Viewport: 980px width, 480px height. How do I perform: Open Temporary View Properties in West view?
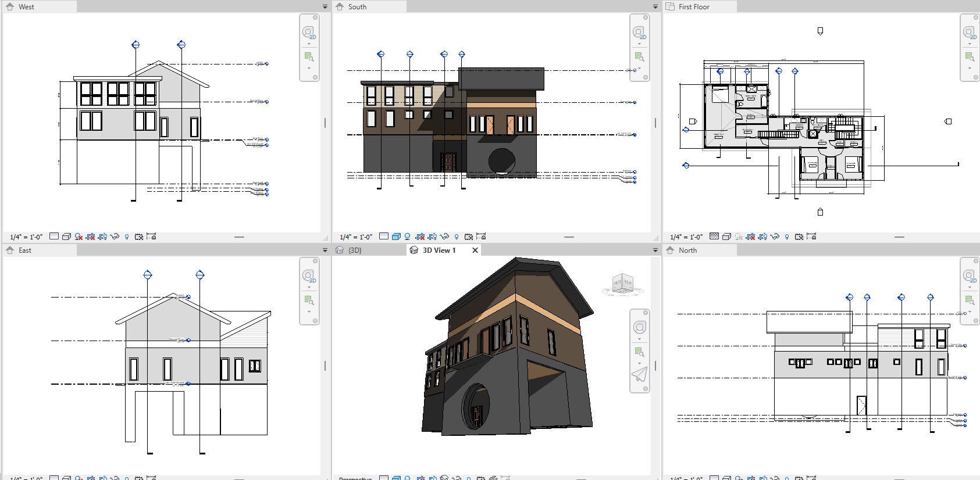pyautogui.click(x=139, y=237)
